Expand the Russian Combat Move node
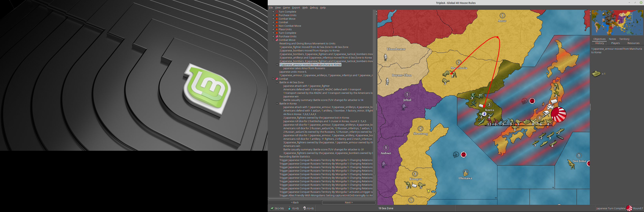Viewport: 644px width, 212px height. [x=273, y=19]
